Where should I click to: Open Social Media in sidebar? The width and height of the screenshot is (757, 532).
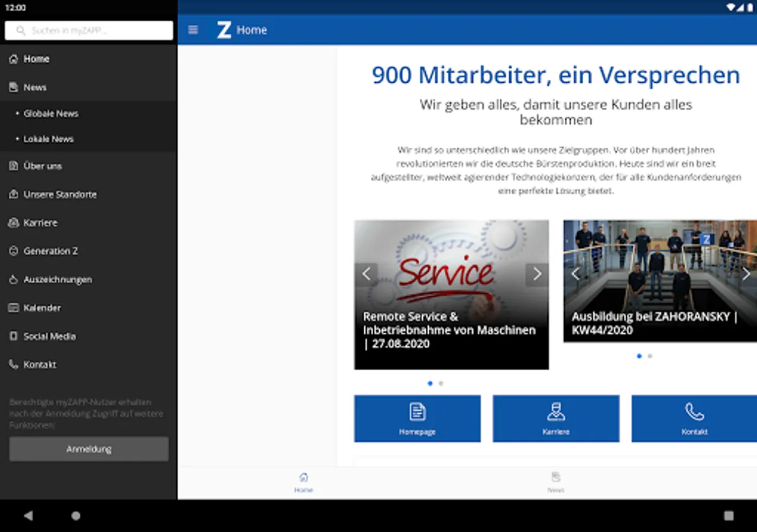(x=89, y=336)
